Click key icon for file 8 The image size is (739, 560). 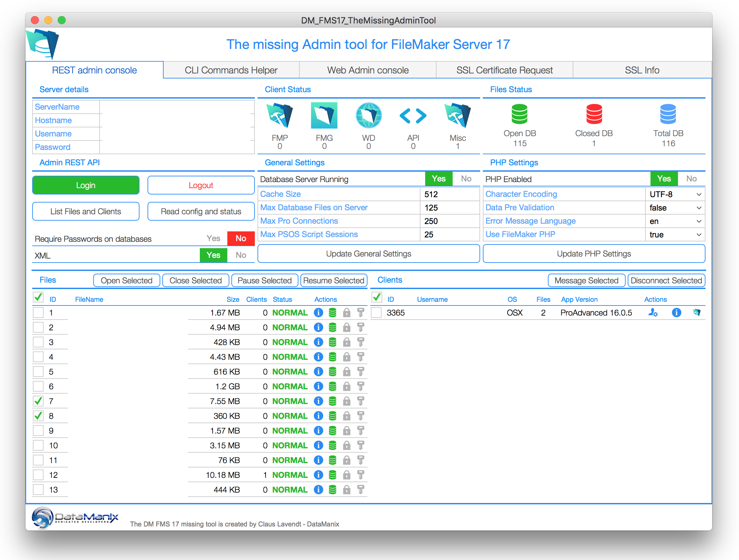pos(361,416)
